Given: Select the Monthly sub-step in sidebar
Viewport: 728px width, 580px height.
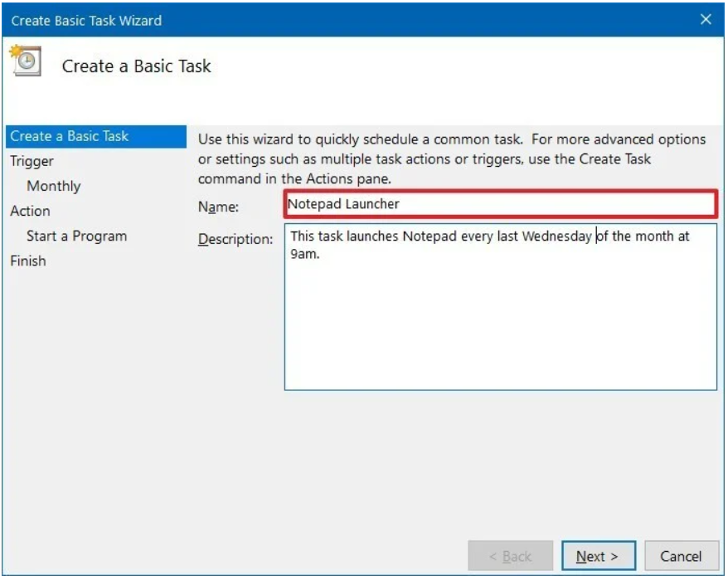Looking at the screenshot, I should [54, 186].
